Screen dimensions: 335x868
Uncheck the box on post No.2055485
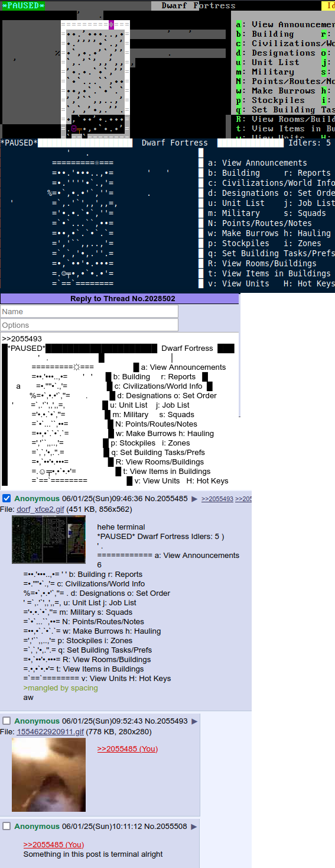click(x=7, y=499)
